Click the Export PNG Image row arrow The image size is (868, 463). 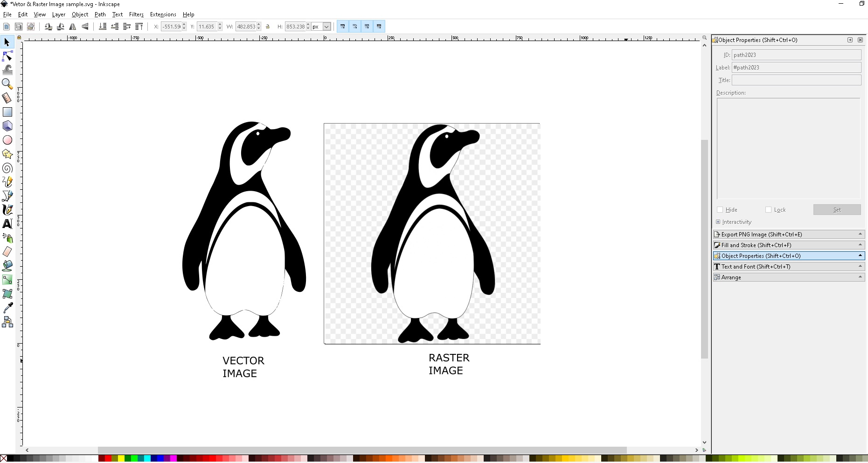click(x=860, y=234)
